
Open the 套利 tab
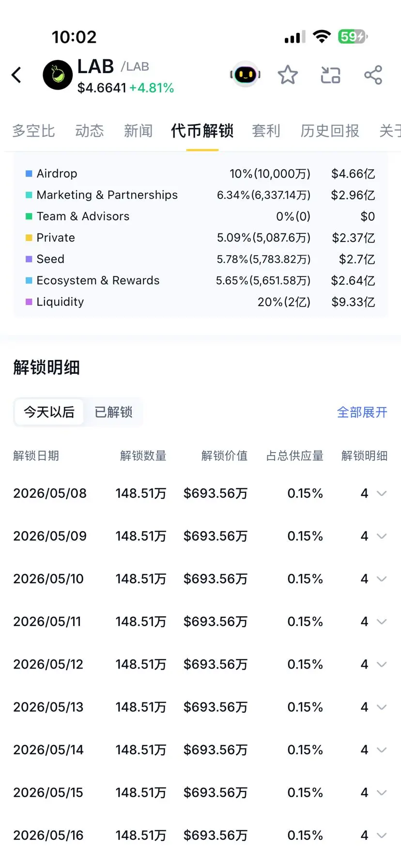[x=266, y=131]
